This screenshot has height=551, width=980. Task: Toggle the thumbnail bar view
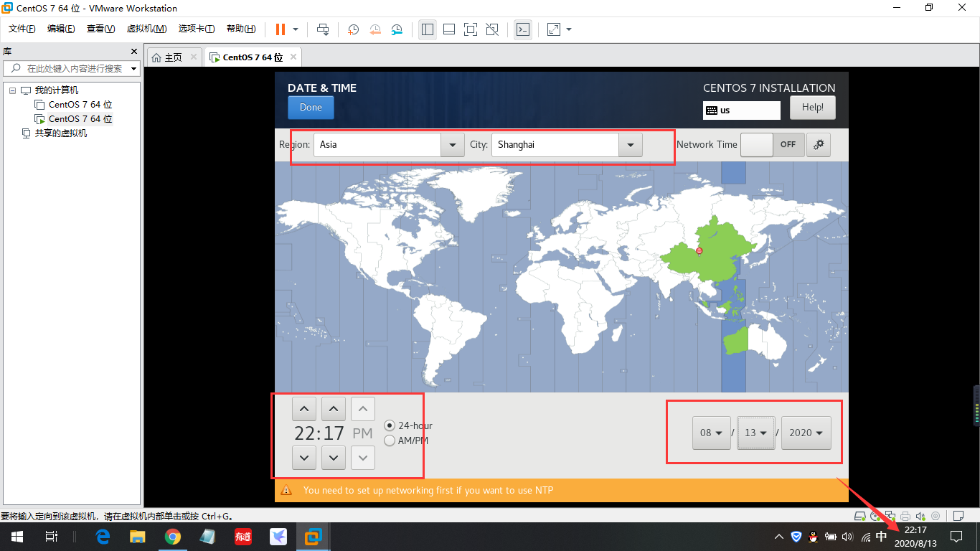449,29
